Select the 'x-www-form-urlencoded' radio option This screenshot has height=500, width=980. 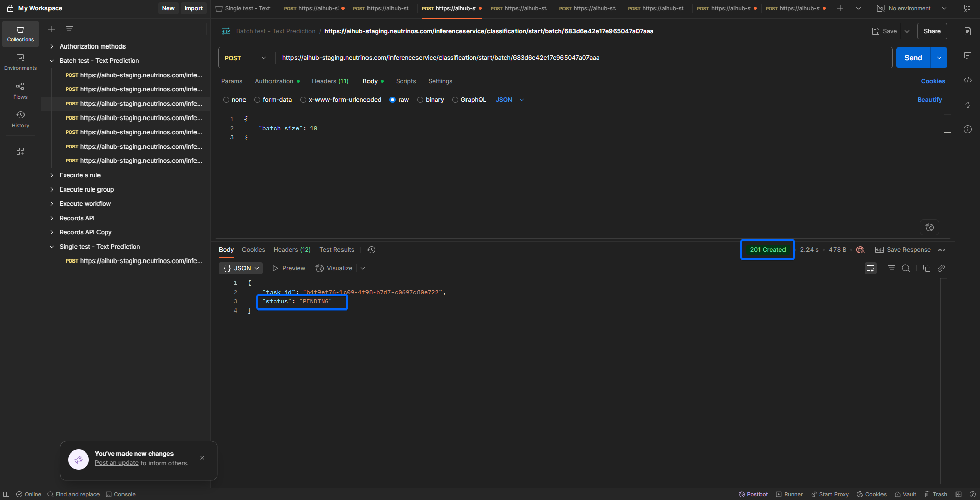point(303,100)
